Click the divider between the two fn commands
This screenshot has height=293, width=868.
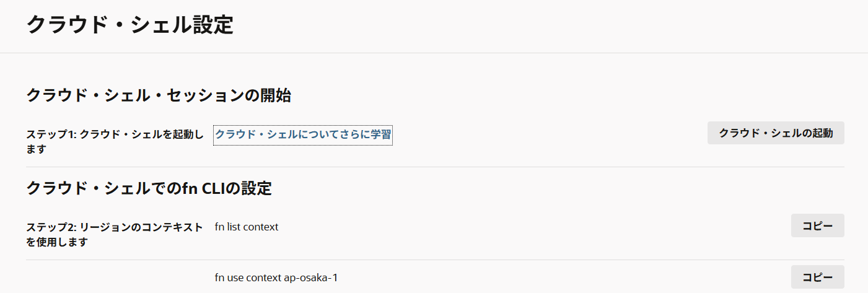pos(435,260)
